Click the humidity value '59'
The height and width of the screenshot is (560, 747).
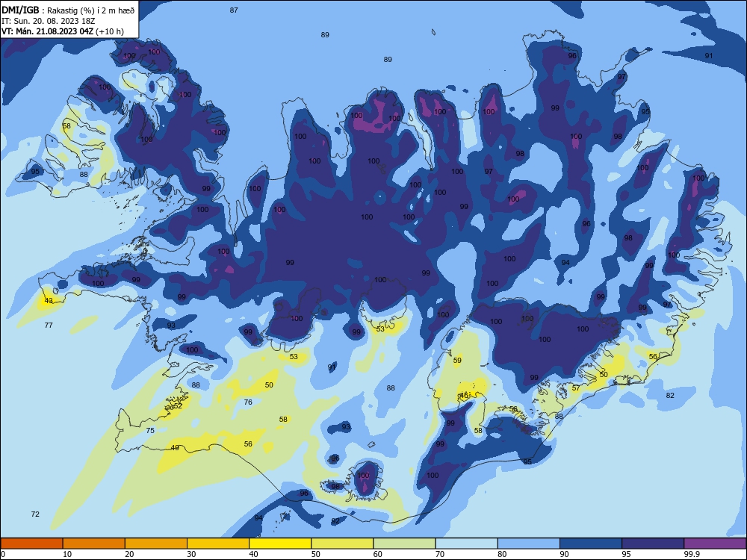click(x=457, y=361)
